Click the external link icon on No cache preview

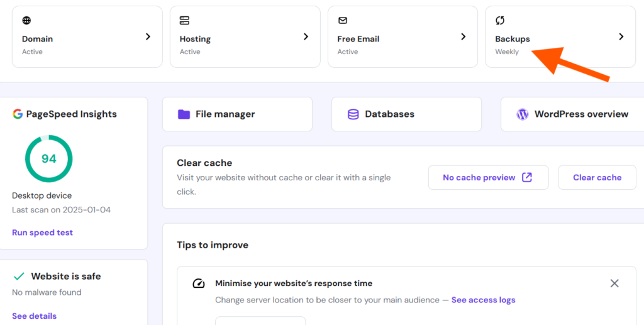pos(526,177)
